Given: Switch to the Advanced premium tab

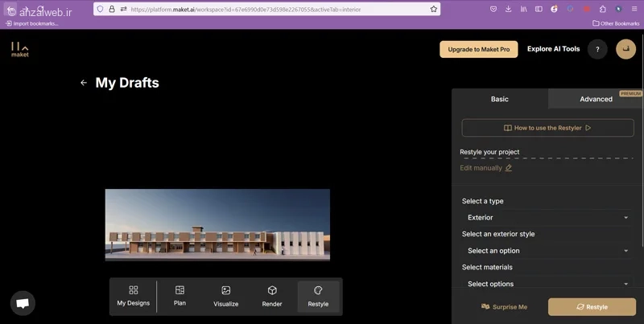Looking at the screenshot, I should pos(596,99).
